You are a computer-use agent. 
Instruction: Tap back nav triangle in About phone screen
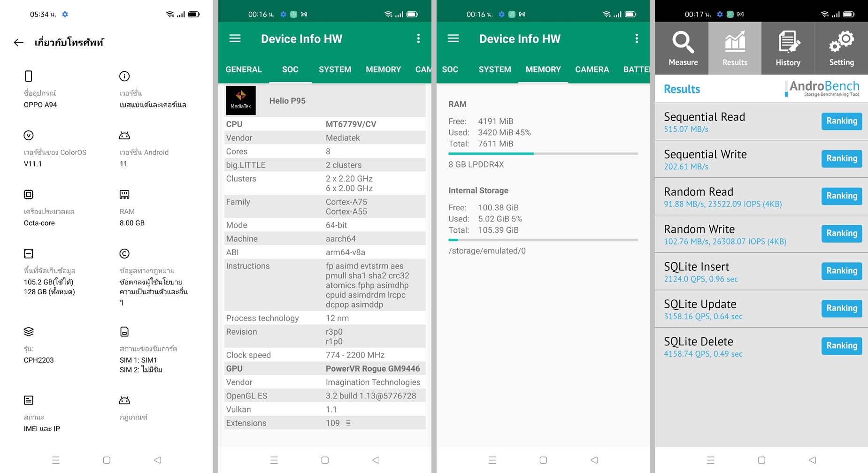tap(158, 460)
